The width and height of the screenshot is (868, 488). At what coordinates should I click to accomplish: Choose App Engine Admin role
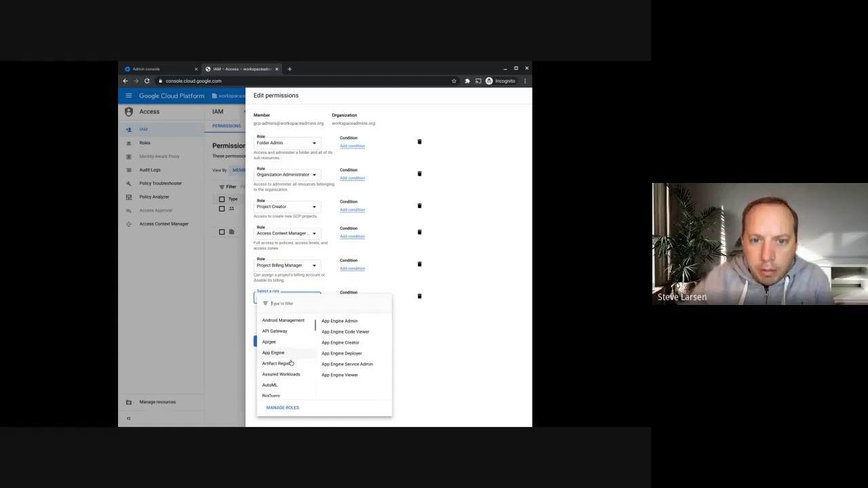coord(339,321)
